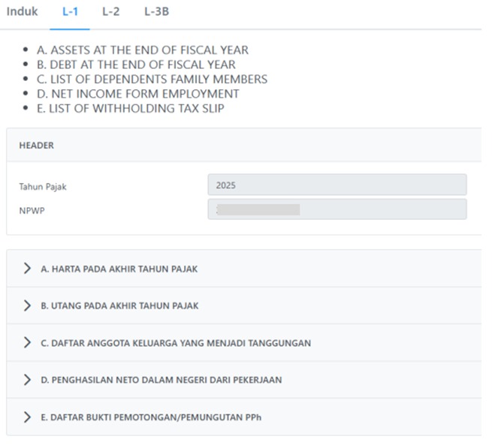Open section title A. HARTA PADA AKHIR TAHUN PAJAK
Viewport: 492px width, 448px height.
pyautogui.click(x=119, y=269)
